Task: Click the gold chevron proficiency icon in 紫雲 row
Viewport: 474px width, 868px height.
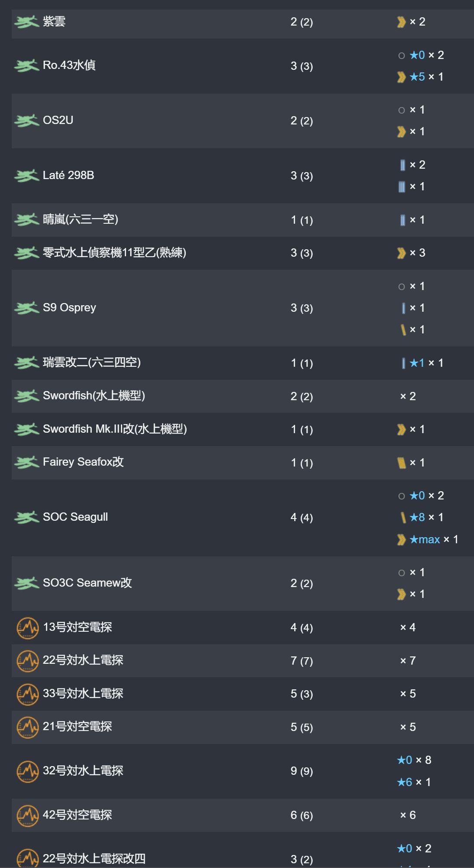Action: 402,22
